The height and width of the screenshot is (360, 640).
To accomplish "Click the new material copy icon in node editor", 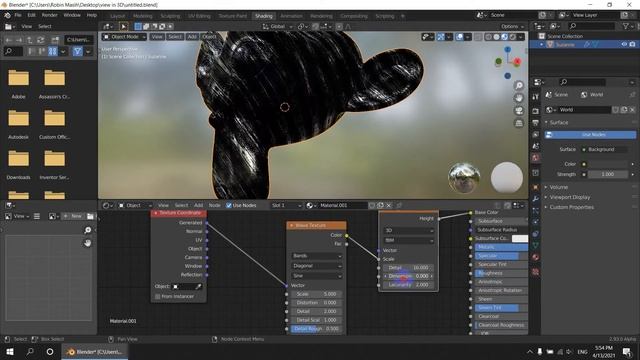I will (380, 205).
